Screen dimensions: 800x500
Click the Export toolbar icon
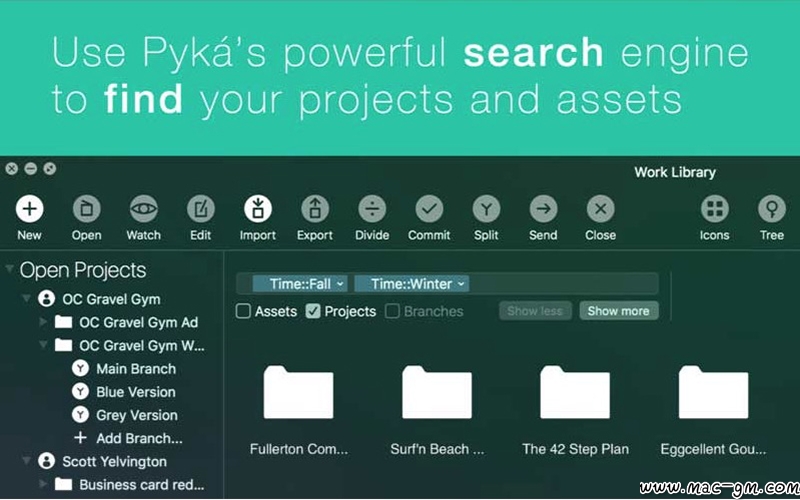coord(315,209)
